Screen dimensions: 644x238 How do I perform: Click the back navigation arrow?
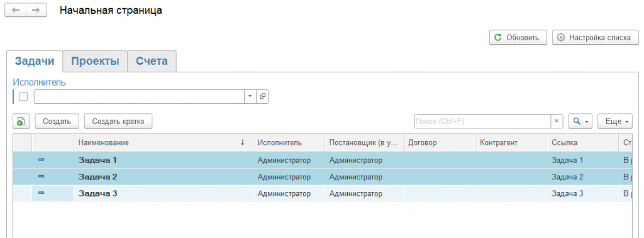click(x=16, y=11)
